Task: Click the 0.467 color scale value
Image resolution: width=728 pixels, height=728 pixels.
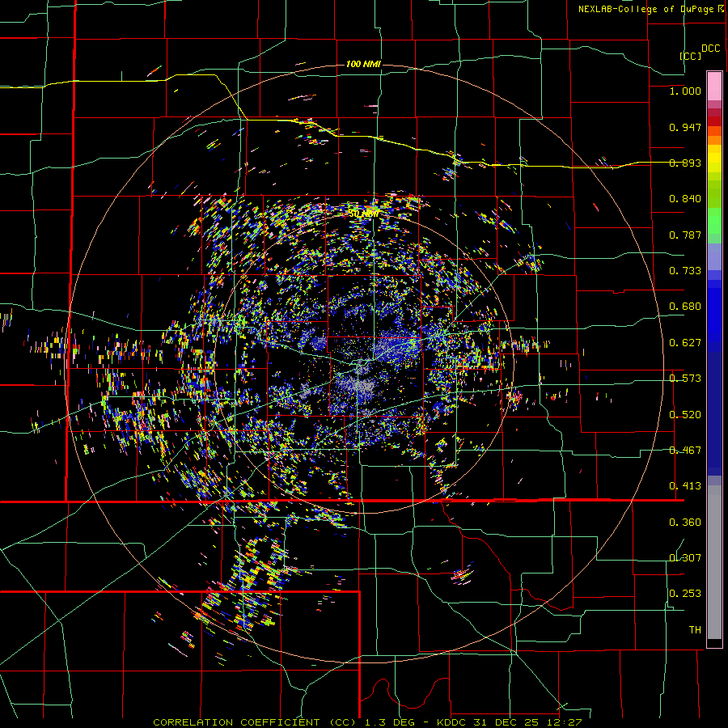Action: coord(685,451)
